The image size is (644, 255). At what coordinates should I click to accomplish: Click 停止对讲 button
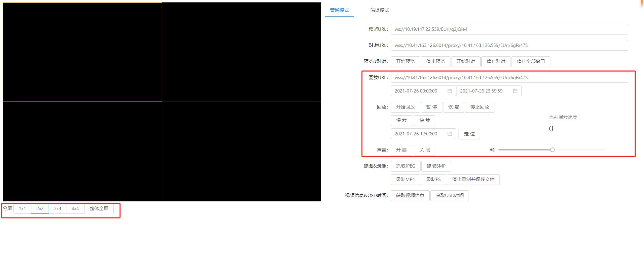496,61
